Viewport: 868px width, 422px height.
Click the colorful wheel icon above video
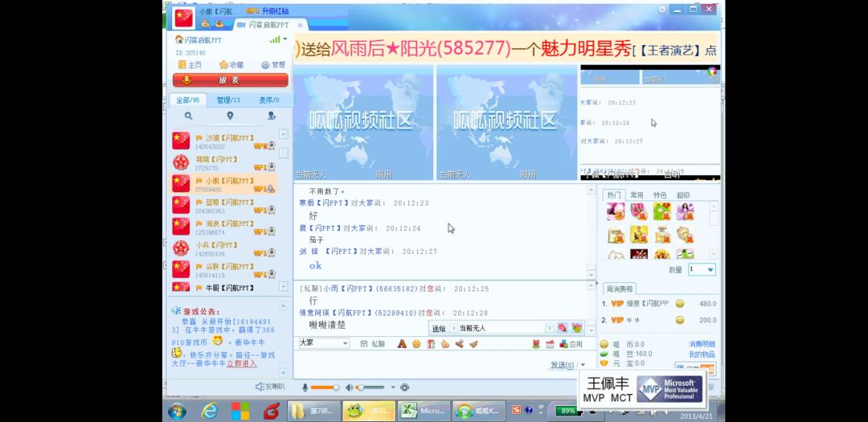pos(712,71)
